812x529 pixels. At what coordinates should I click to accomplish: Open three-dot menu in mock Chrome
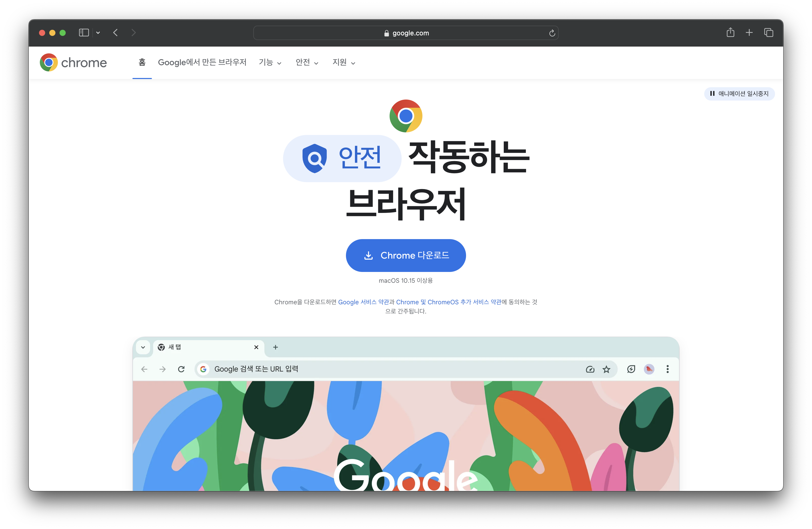(x=668, y=369)
